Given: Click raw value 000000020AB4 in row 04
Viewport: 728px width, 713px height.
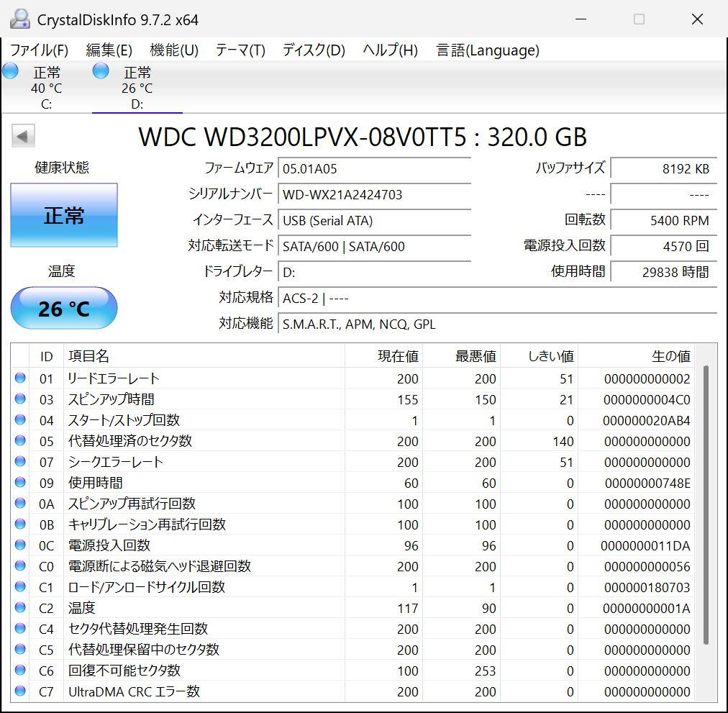Looking at the screenshot, I should click(x=646, y=421).
